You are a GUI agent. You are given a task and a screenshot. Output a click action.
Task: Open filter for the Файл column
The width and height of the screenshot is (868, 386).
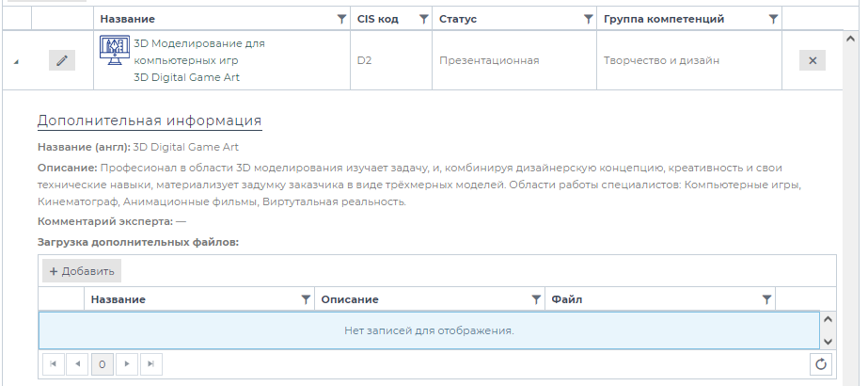pos(766,299)
